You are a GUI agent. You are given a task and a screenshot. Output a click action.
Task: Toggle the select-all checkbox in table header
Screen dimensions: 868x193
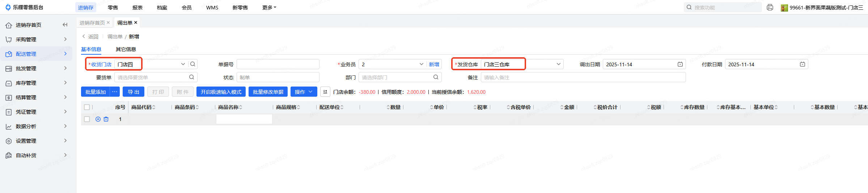coord(87,107)
